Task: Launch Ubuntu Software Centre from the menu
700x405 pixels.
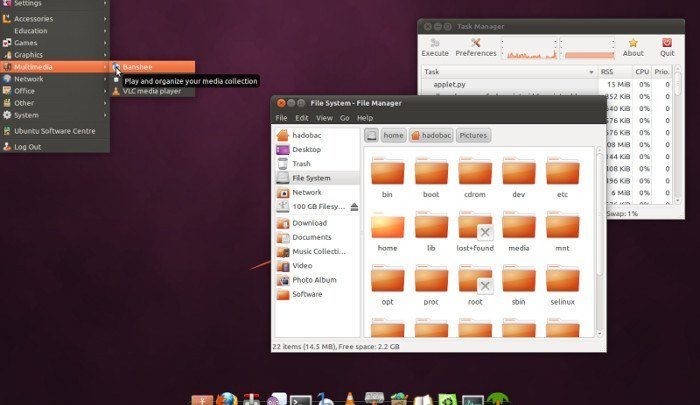Action: coord(55,131)
